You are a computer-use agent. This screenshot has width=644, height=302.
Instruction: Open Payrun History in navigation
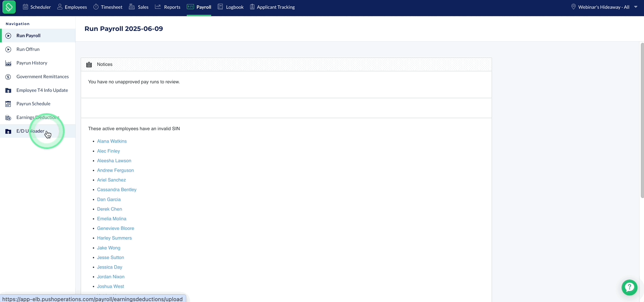click(38, 63)
